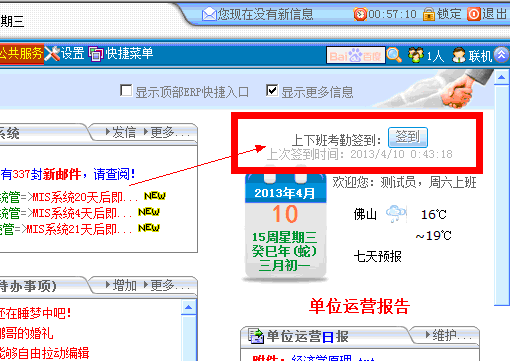
Task: Open 发信 in the mail panel
Action: 120,133
